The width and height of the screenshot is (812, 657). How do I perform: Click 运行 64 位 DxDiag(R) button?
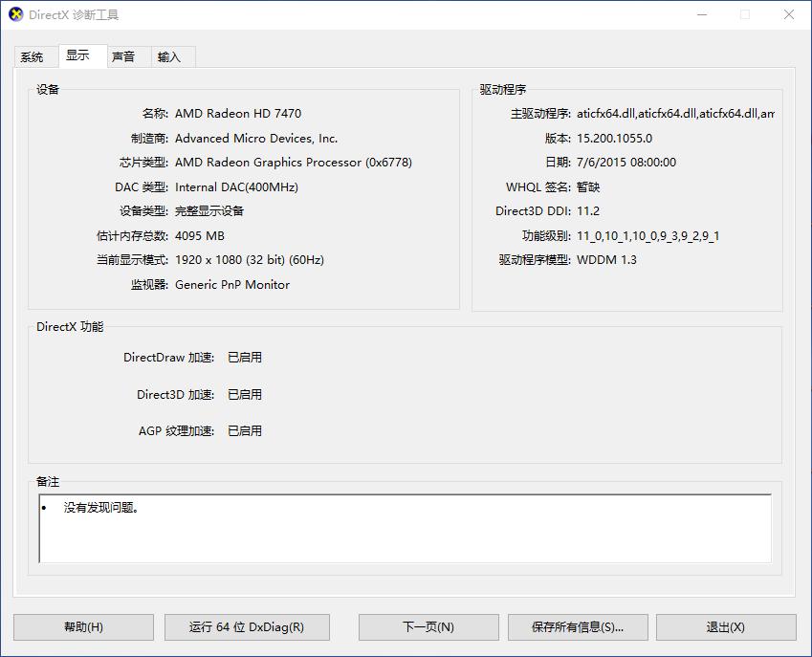(x=247, y=627)
